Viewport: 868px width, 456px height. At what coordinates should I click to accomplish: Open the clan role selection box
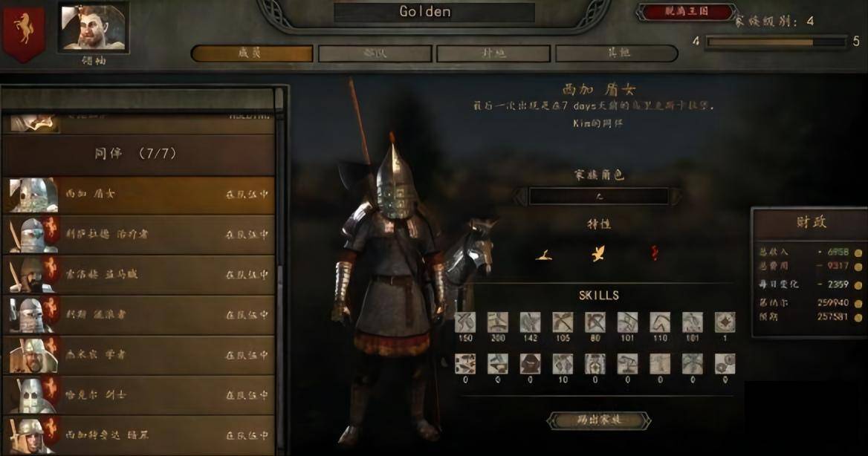pos(598,197)
